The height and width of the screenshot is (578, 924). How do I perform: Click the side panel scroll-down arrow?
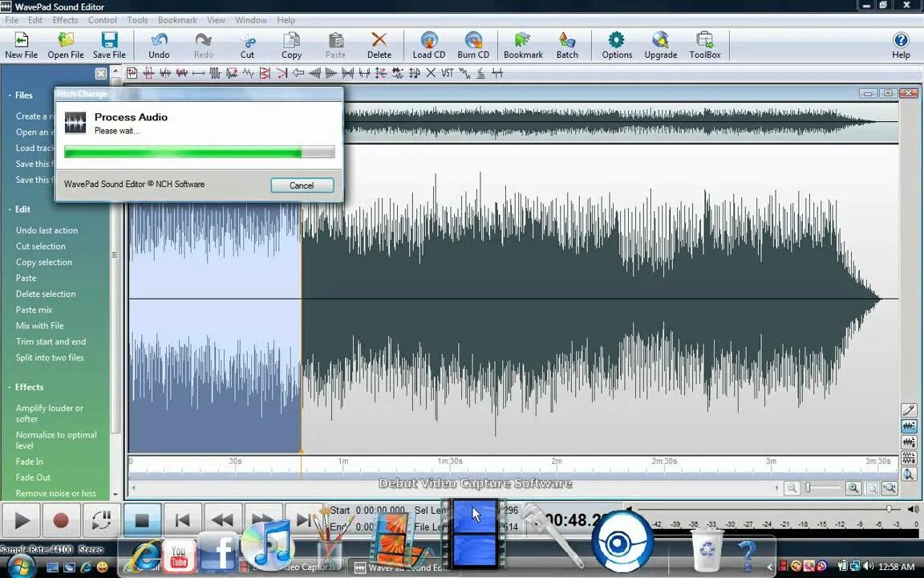click(x=115, y=495)
